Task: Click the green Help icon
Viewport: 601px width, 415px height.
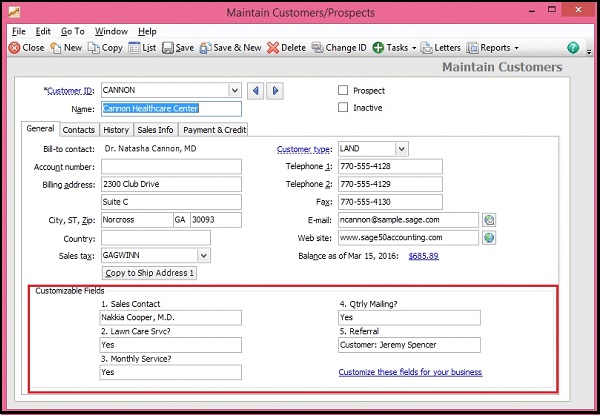Action: [x=573, y=48]
